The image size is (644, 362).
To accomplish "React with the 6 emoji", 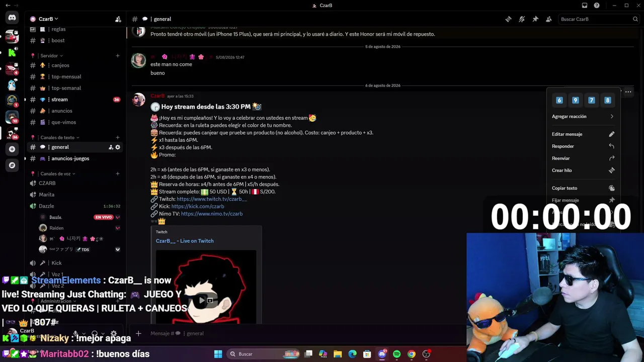I will tap(559, 100).
